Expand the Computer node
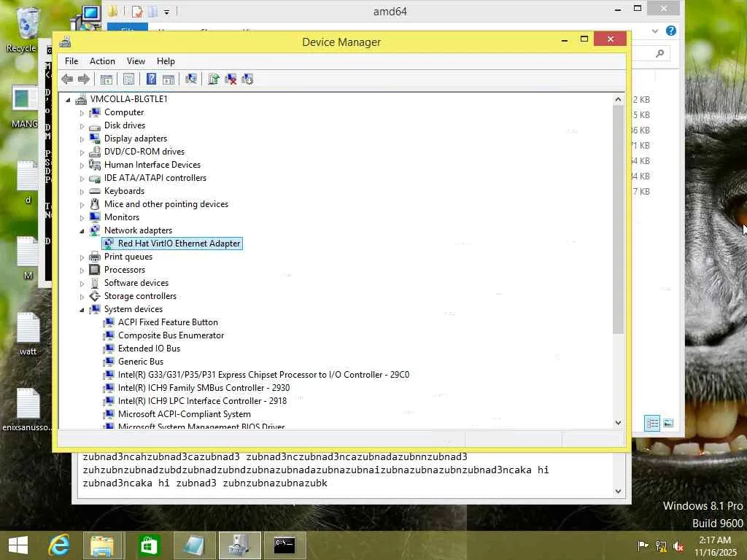747x560 pixels. (82, 113)
